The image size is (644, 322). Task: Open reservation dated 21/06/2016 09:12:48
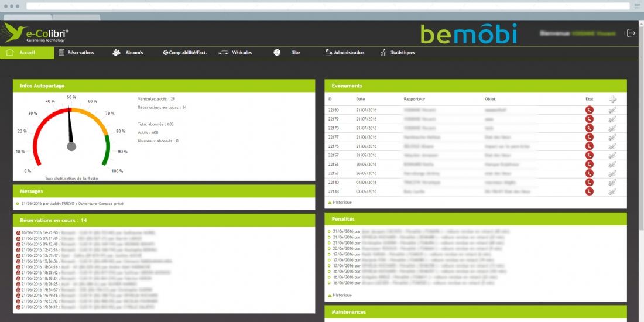(87, 244)
